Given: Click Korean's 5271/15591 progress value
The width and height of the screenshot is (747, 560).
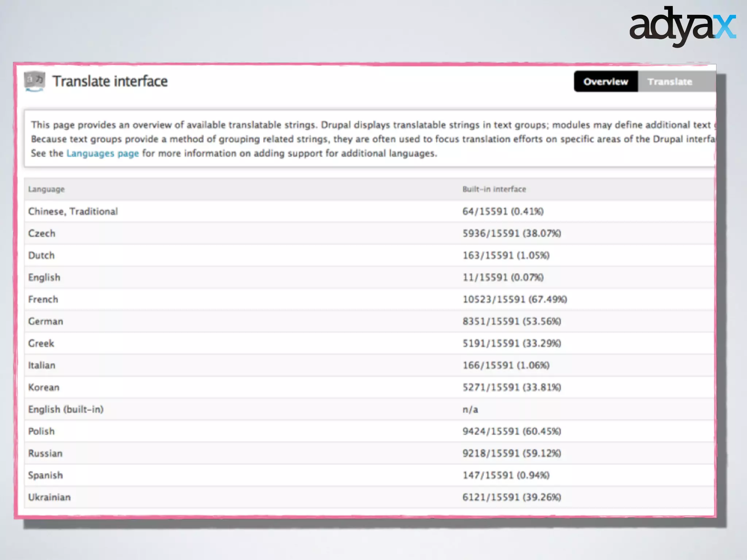Looking at the screenshot, I should (511, 387).
